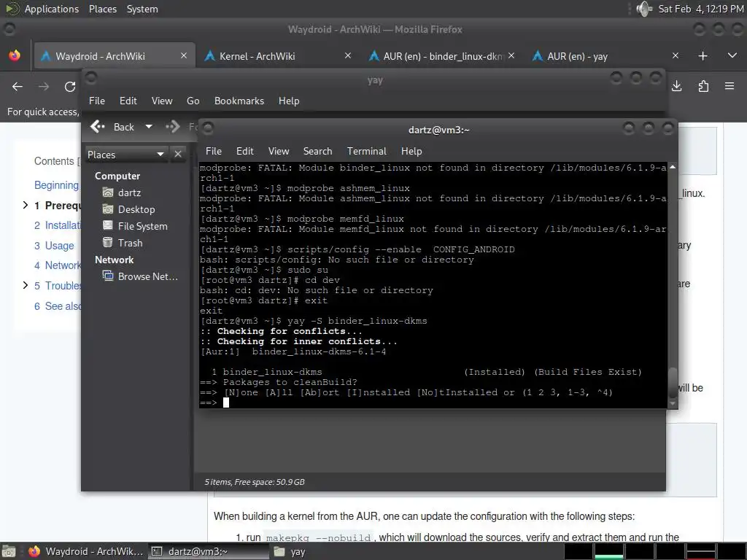Open Back history dropdown arrow in file manager
Image resolution: width=747 pixels, height=560 pixels.
149,127
